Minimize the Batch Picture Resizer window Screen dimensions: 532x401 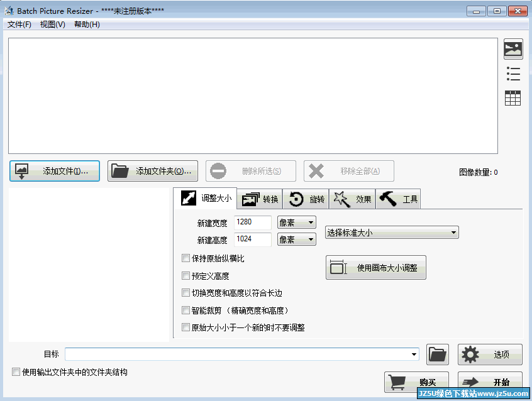click(476, 11)
